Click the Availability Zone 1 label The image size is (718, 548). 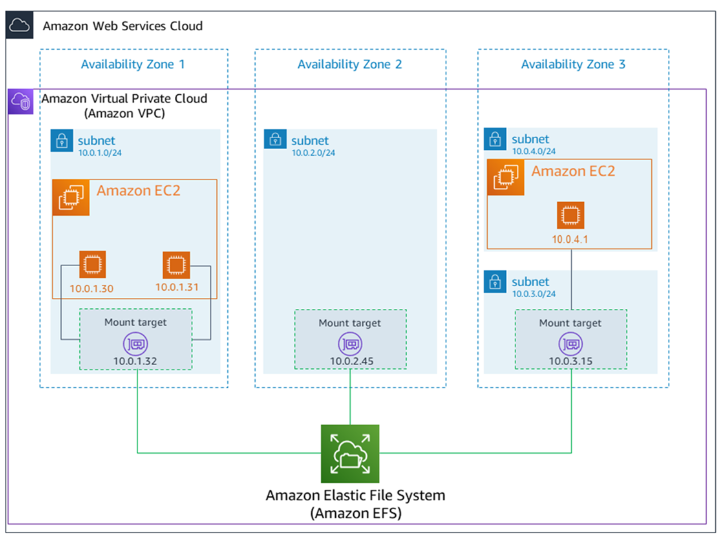(x=133, y=65)
